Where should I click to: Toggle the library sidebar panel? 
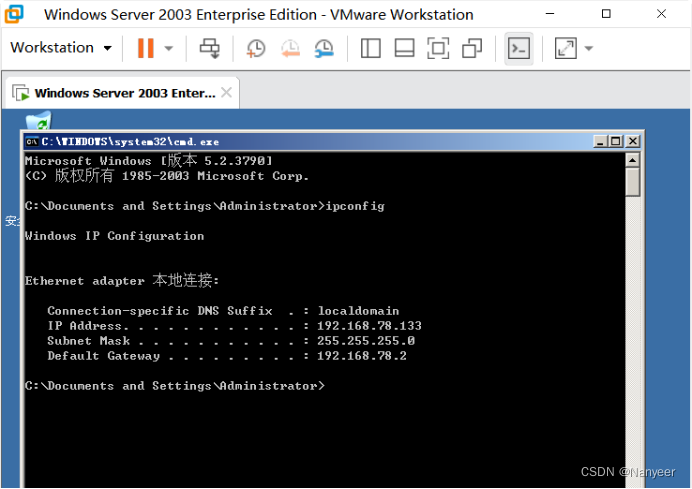[371, 48]
